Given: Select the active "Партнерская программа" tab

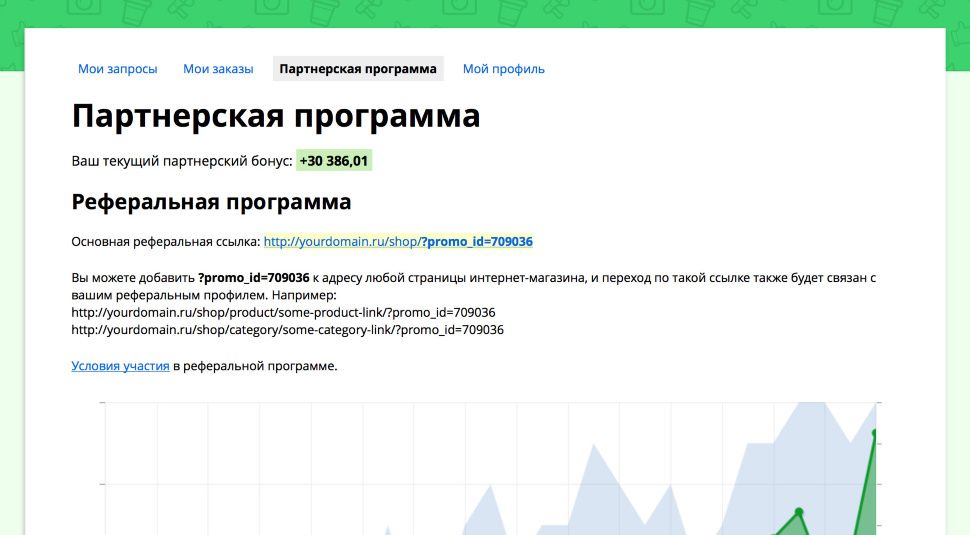Looking at the screenshot, I should pos(358,69).
